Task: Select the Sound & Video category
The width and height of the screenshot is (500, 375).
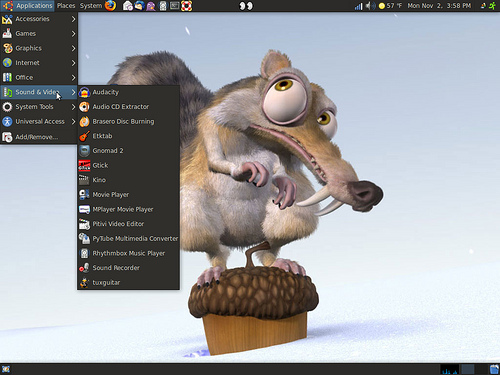Action: [39, 92]
